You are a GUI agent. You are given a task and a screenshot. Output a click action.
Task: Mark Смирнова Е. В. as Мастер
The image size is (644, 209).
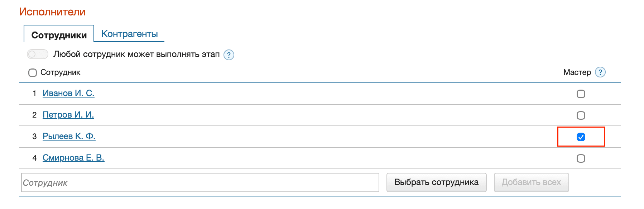pyautogui.click(x=581, y=158)
